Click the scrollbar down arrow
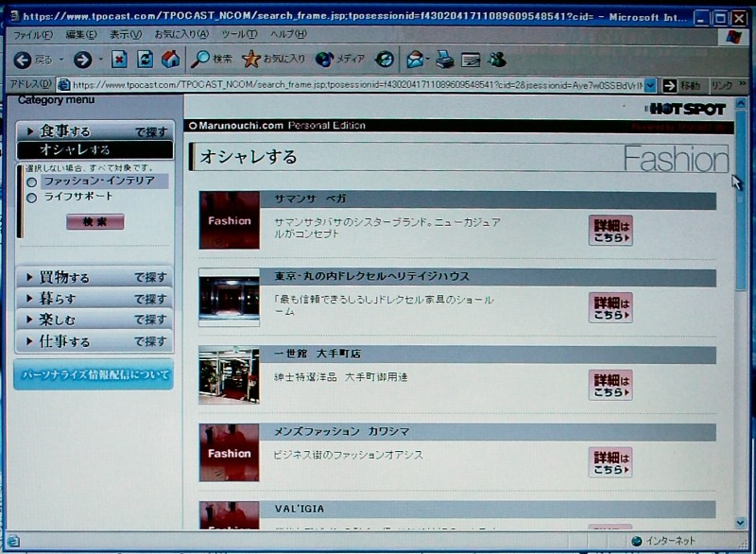Screen dimensions: 756x554 pos(741,522)
